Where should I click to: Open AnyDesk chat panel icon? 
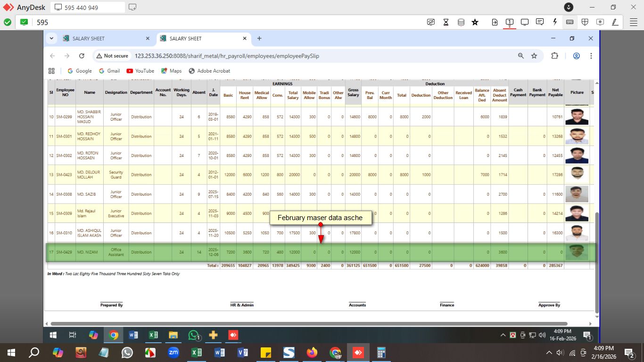click(x=540, y=22)
